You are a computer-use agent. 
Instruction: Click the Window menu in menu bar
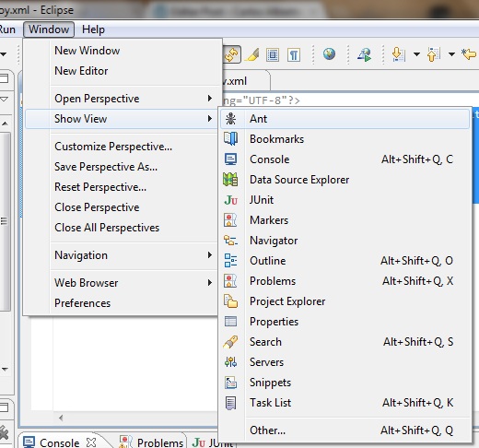tap(49, 29)
